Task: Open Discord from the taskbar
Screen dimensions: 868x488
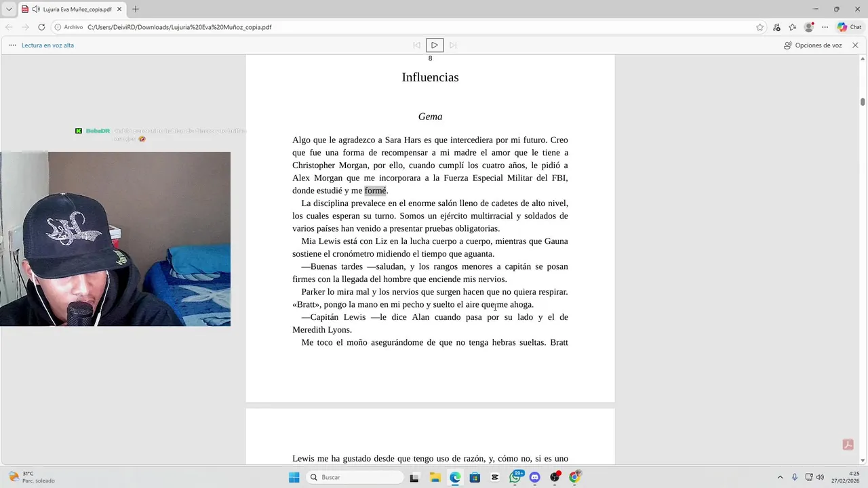Action: click(535, 477)
